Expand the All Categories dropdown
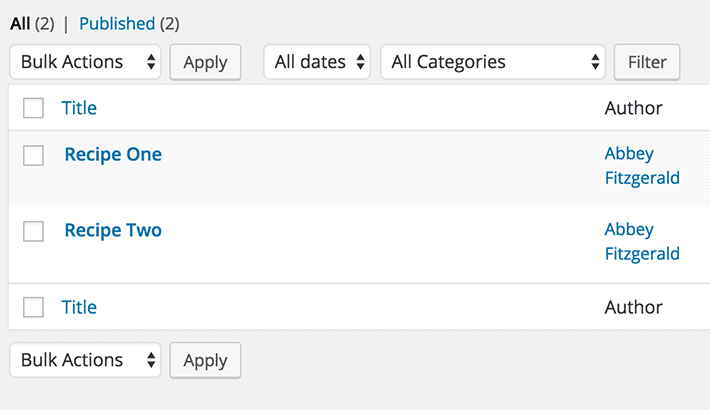This screenshot has width=710, height=410. [493, 62]
